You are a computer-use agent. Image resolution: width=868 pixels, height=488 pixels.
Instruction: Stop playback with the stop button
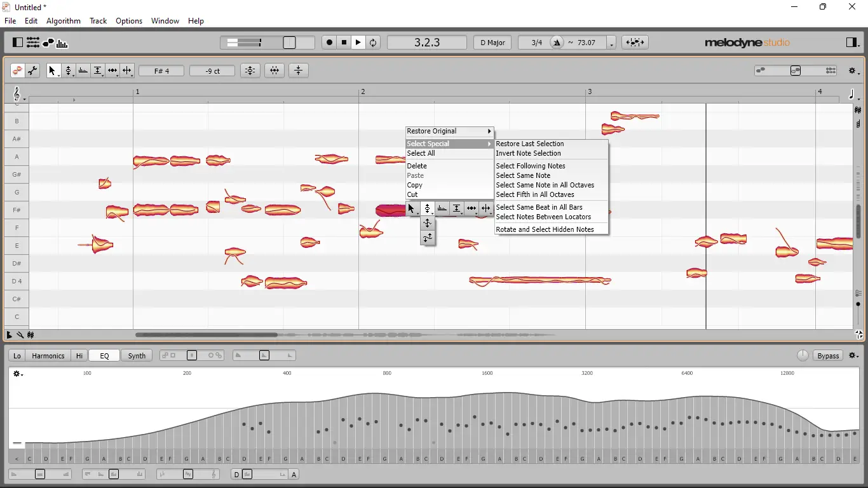(x=344, y=43)
